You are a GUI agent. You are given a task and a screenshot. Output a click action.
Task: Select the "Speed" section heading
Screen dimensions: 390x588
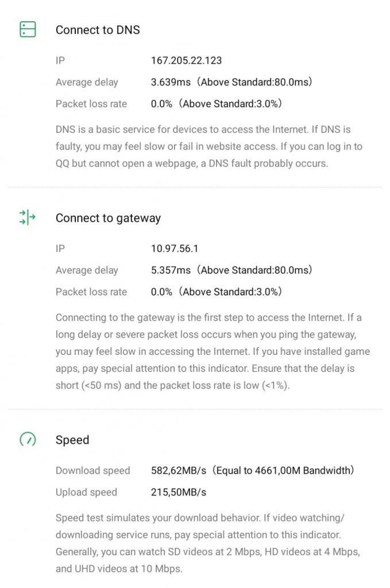coord(72,440)
